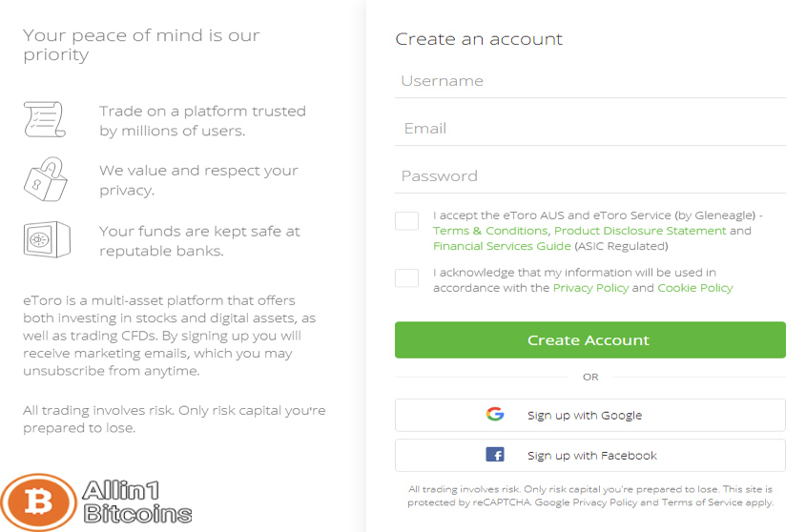Submit the green Create Account button
The height and width of the screenshot is (532, 806).
[x=590, y=339]
